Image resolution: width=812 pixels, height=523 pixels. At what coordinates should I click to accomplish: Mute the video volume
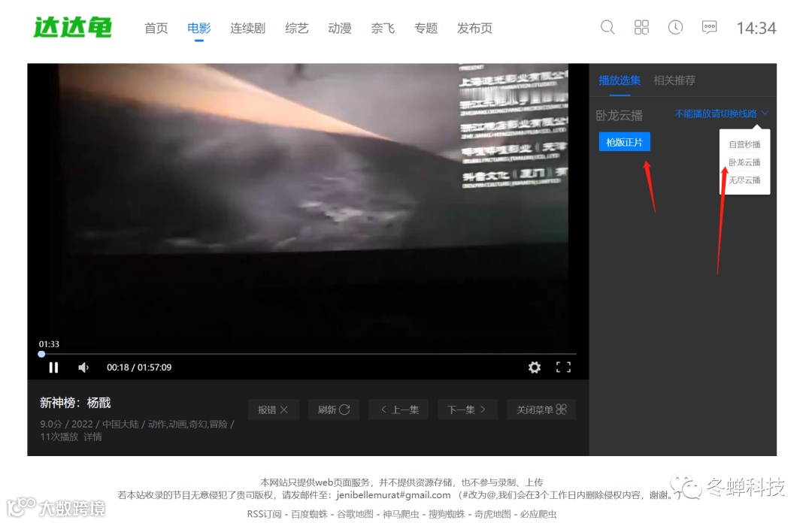(x=83, y=367)
